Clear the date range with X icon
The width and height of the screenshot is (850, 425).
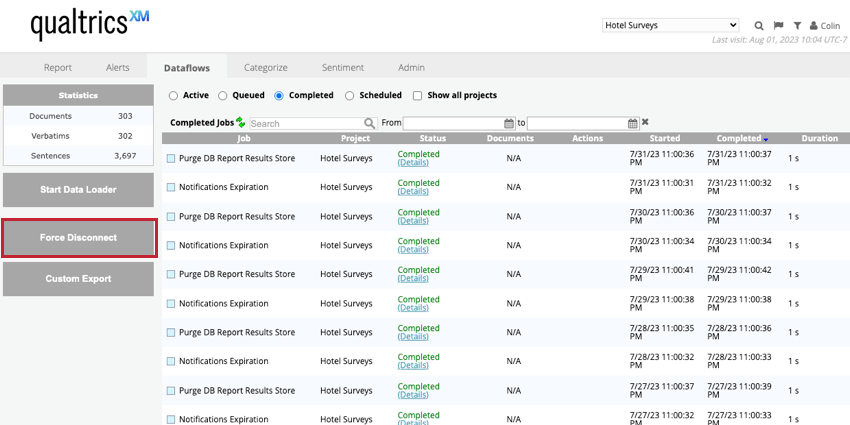(x=646, y=122)
